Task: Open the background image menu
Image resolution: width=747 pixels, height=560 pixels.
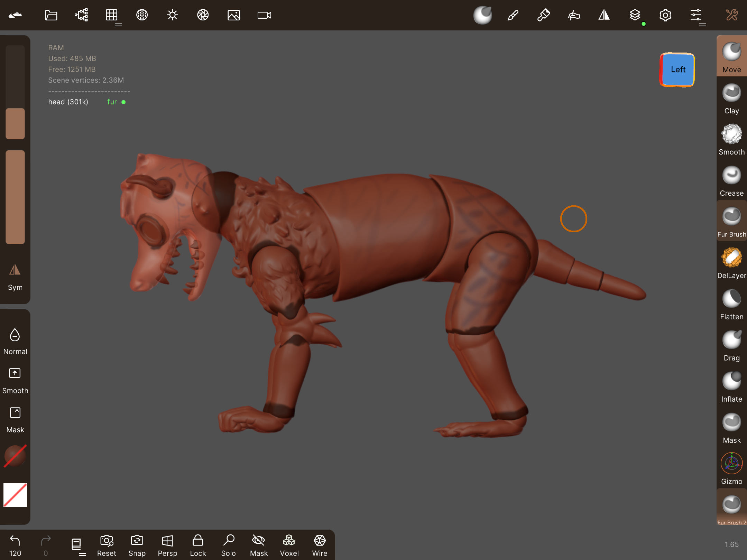Action: coord(234,15)
